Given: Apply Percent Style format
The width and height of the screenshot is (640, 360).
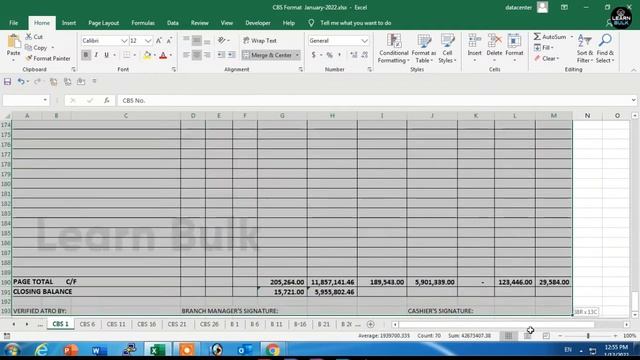Looking at the screenshot, I should pyautogui.click(x=329, y=55).
